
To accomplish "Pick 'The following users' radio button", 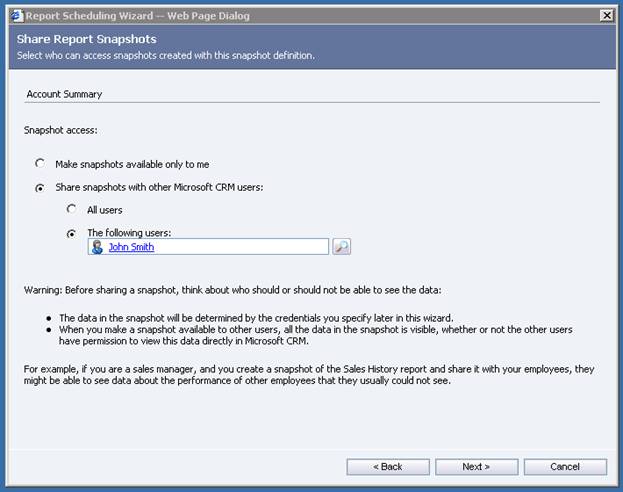I will tap(72, 233).
